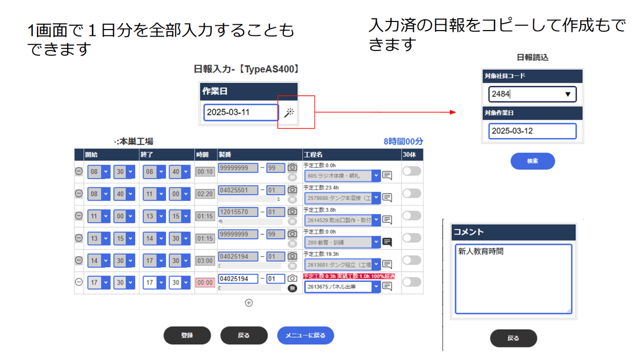Click the 登録 button
Viewport: 644px width, 362px height.
pyautogui.click(x=187, y=335)
